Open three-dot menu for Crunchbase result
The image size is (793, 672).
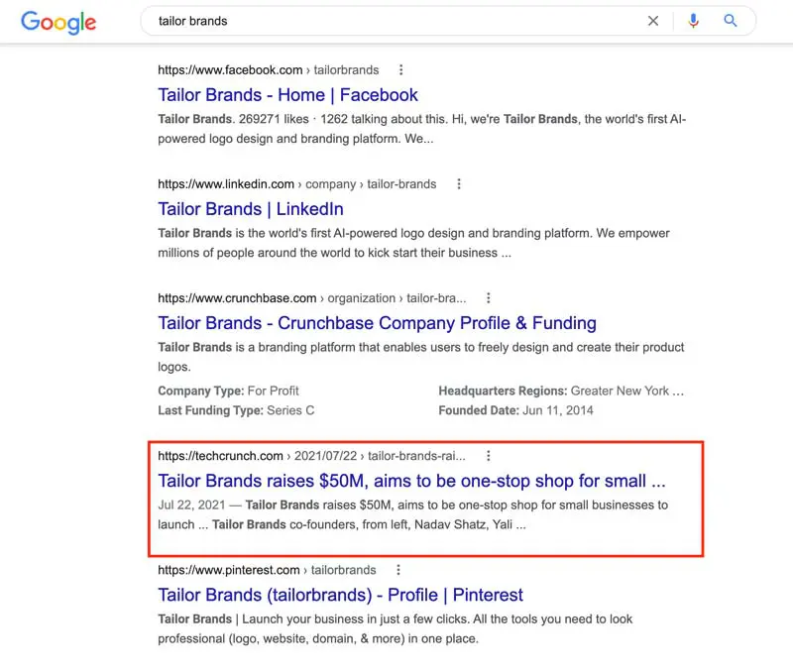(488, 298)
